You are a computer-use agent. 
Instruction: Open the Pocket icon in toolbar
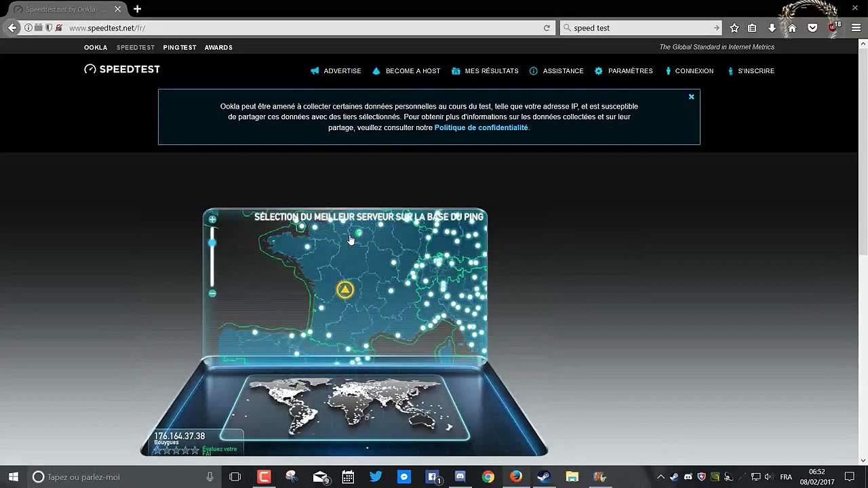[x=812, y=28]
